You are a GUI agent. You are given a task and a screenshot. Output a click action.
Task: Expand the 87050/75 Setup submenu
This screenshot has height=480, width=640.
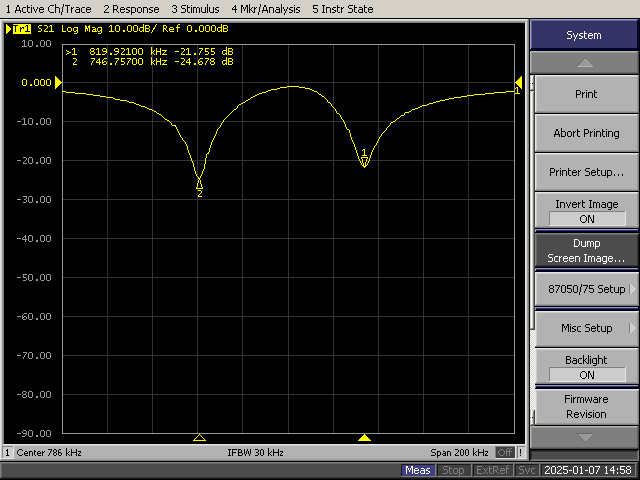pyautogui.click(x=586, y=289)
